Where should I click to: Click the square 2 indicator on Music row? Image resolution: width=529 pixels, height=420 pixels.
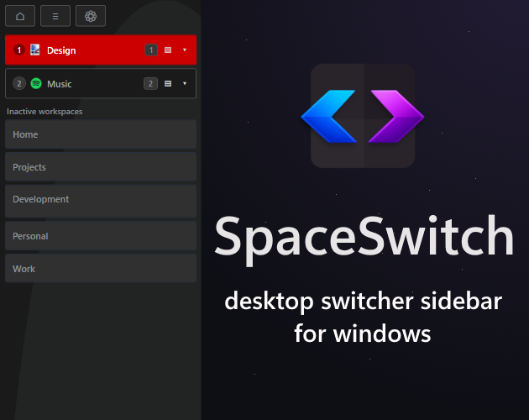[x=150, y=83]
